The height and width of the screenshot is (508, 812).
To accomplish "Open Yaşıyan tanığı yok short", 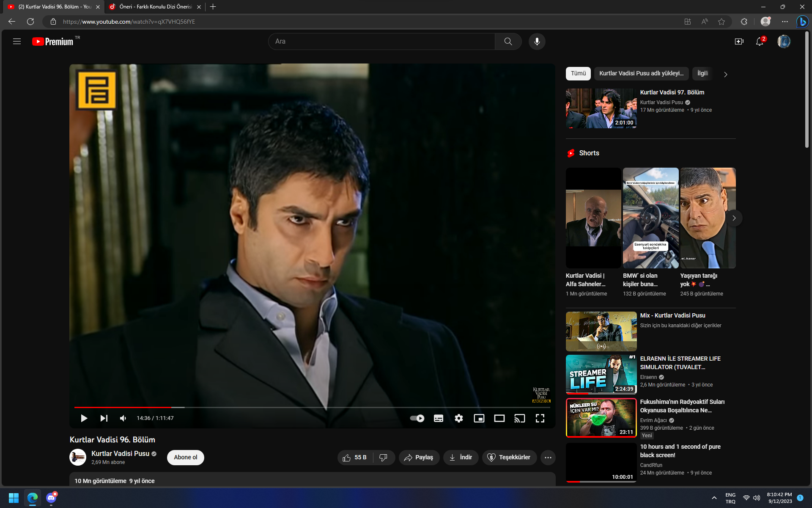I will click(x=708, y=218).
